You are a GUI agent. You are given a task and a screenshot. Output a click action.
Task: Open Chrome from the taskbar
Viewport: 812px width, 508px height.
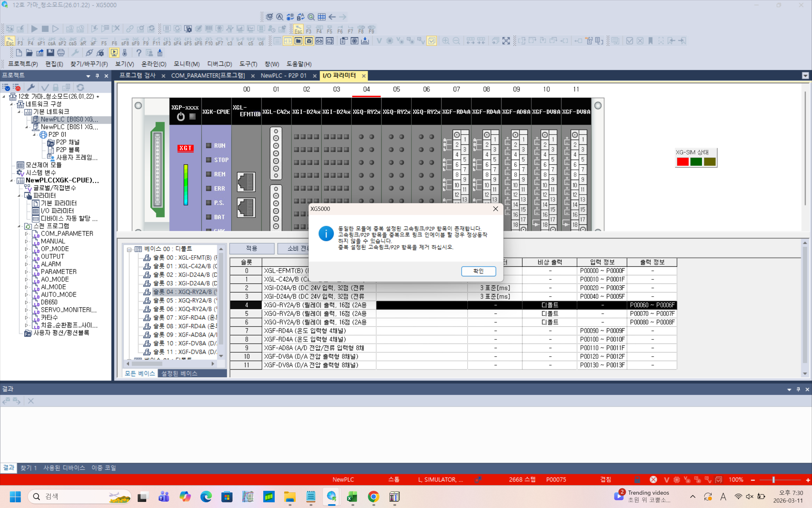(x=373, y=497)
